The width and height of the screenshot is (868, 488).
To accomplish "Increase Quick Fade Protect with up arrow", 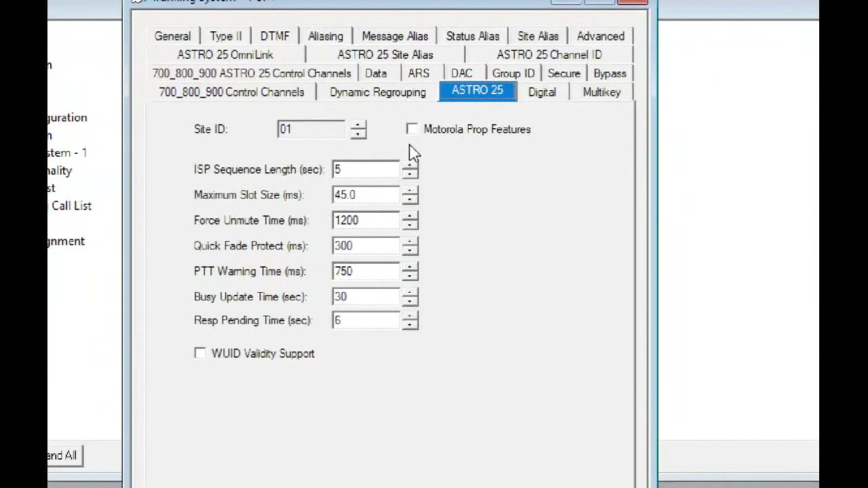I will point(410,241).
